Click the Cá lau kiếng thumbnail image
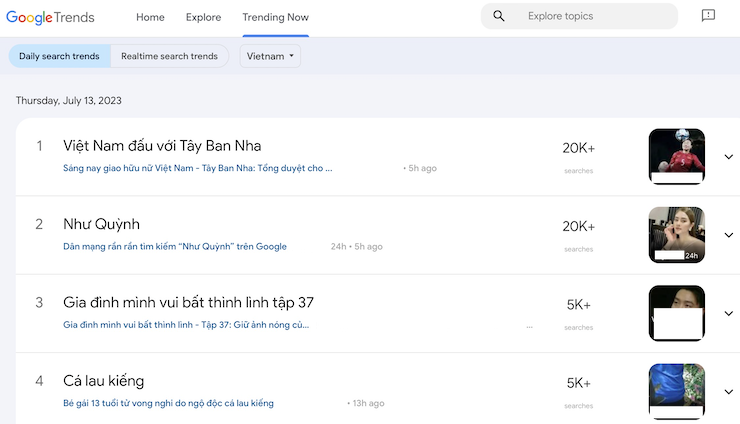740x424 pixels. [x=677, y=391]
